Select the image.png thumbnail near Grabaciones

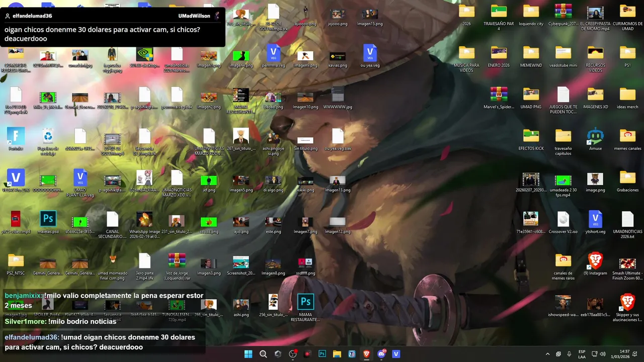pos(595,181)
